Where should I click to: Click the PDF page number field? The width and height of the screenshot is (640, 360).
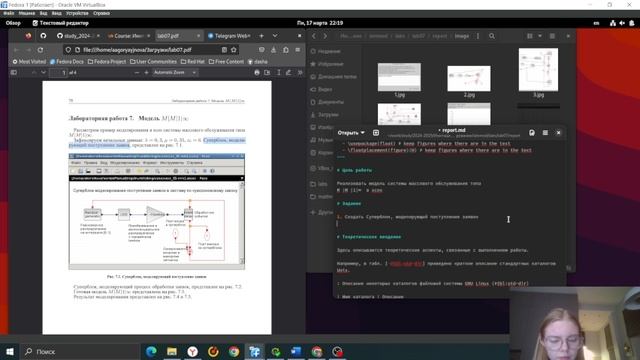(58, 73)
